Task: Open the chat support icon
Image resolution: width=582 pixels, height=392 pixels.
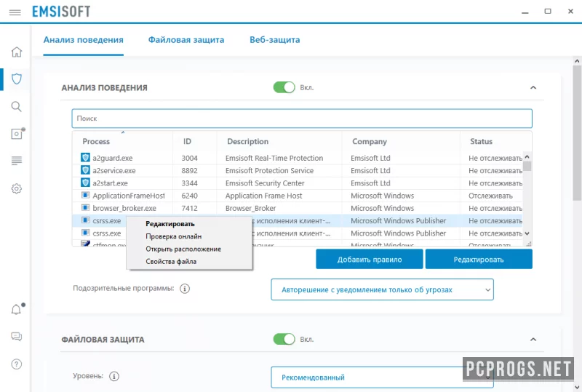Action: click(16, 337)
